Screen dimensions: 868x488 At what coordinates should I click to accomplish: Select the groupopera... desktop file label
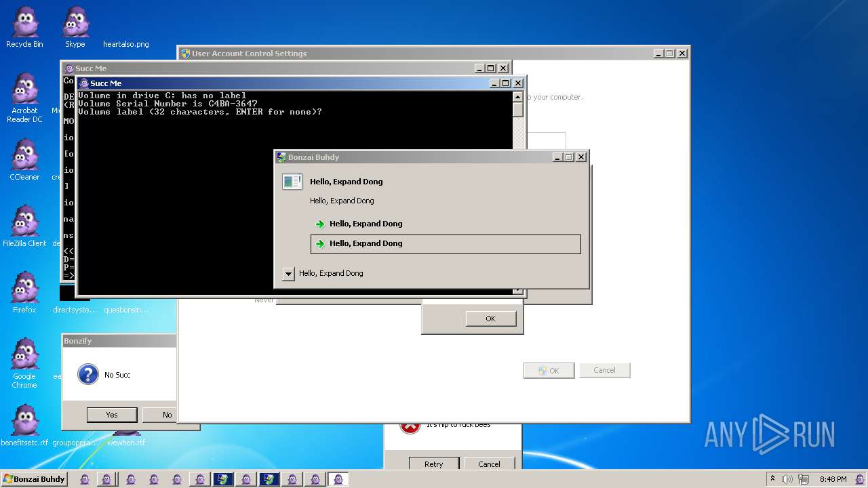[x=76, y=443]
